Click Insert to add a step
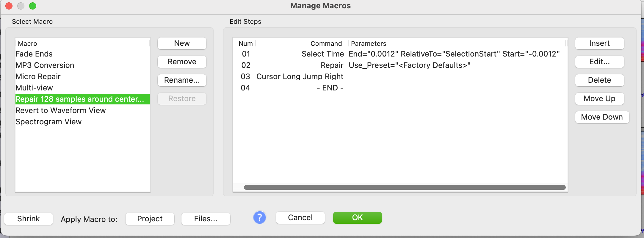The width and height of the screenshot is (644, 238). click(599, 43)
